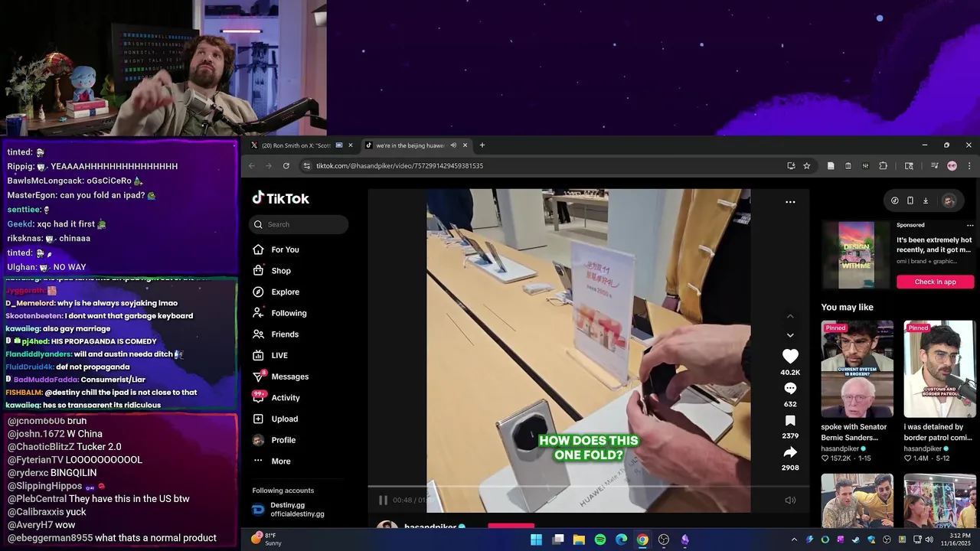Image resolution: width=980 pixels, height=551 pixels.
Task: Click the download app icon
Action: point(925,201)
